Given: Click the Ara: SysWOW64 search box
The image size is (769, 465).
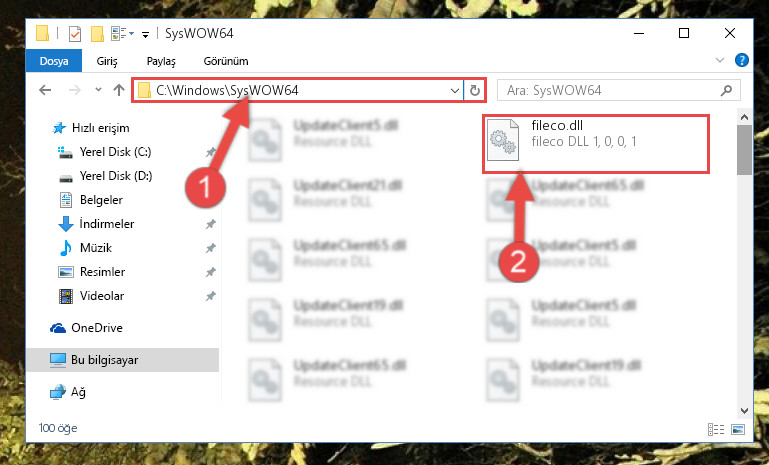Looking at the screenshot, I should 618,90.
